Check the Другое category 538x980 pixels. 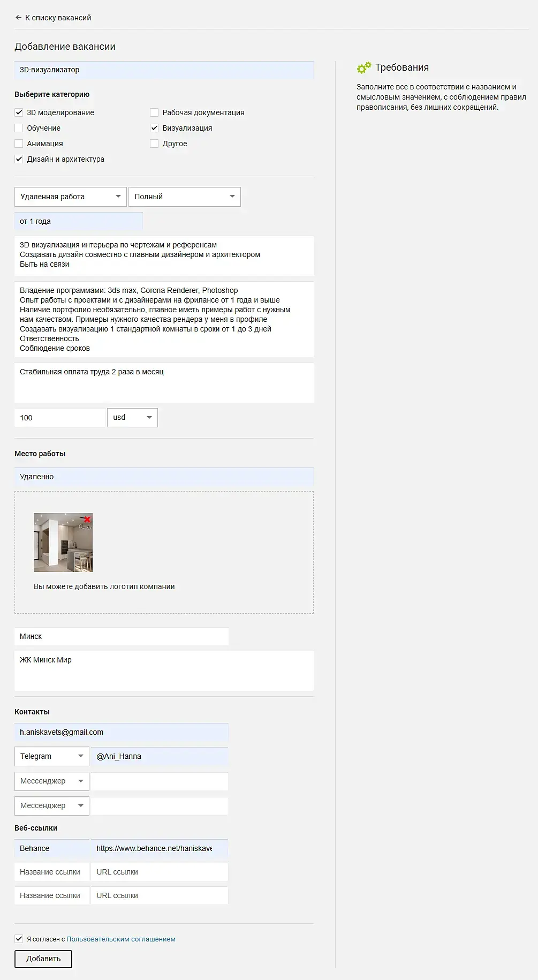pos(154,144)
